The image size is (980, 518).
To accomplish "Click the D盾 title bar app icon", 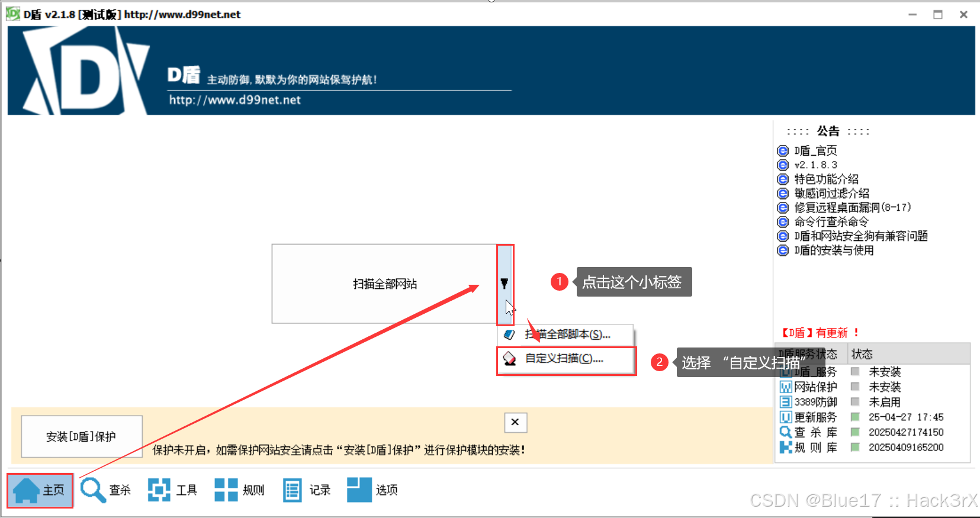I will [x=13, y=14].
